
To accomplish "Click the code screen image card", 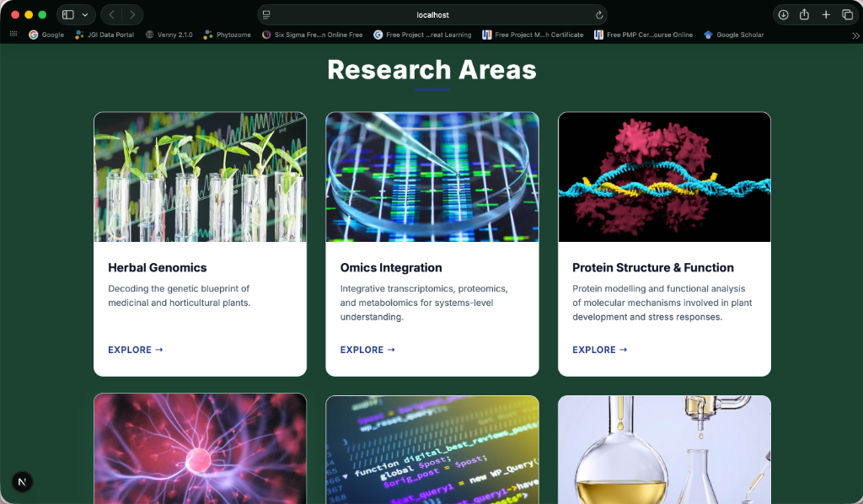I will tap(432, 449).
